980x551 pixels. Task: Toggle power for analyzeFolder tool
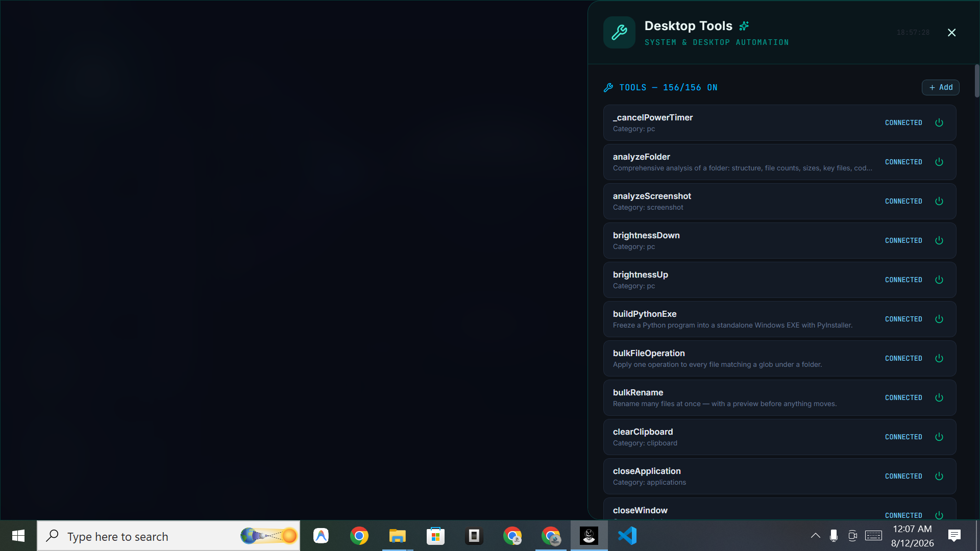click(939, 162)
